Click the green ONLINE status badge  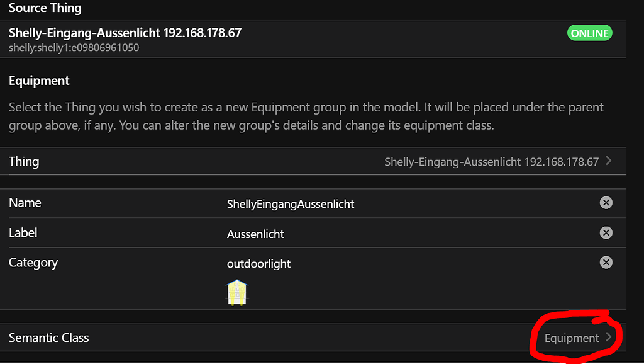(589, 33)
